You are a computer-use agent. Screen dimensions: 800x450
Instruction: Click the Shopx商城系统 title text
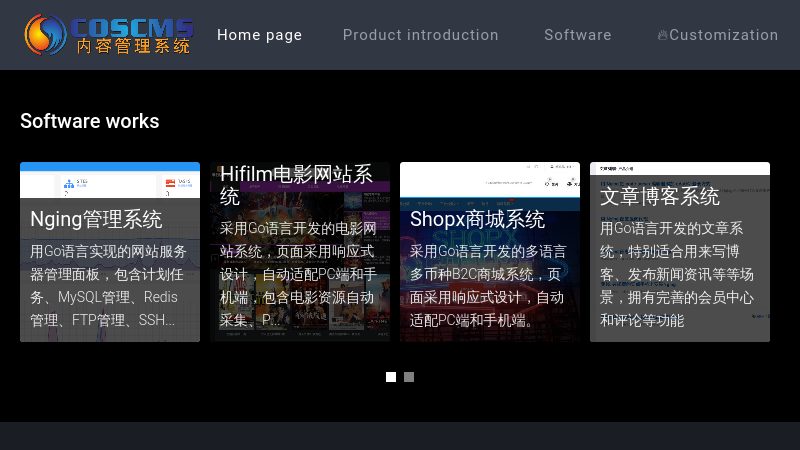(x=478, y=219)
